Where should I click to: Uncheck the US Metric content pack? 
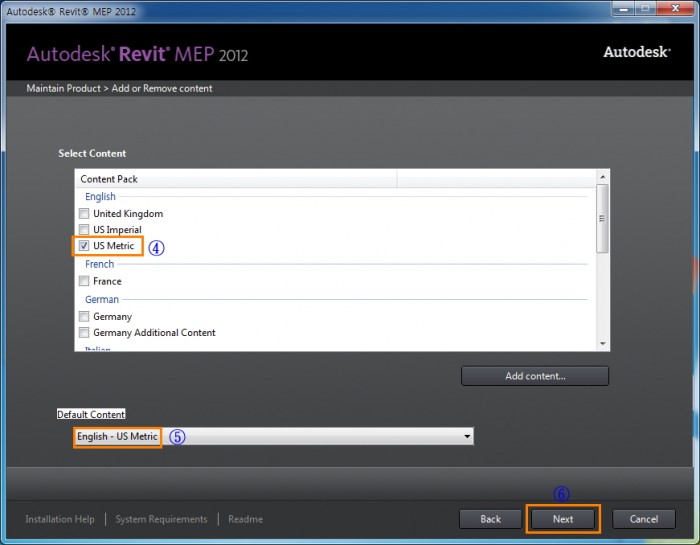click(84, 246)
